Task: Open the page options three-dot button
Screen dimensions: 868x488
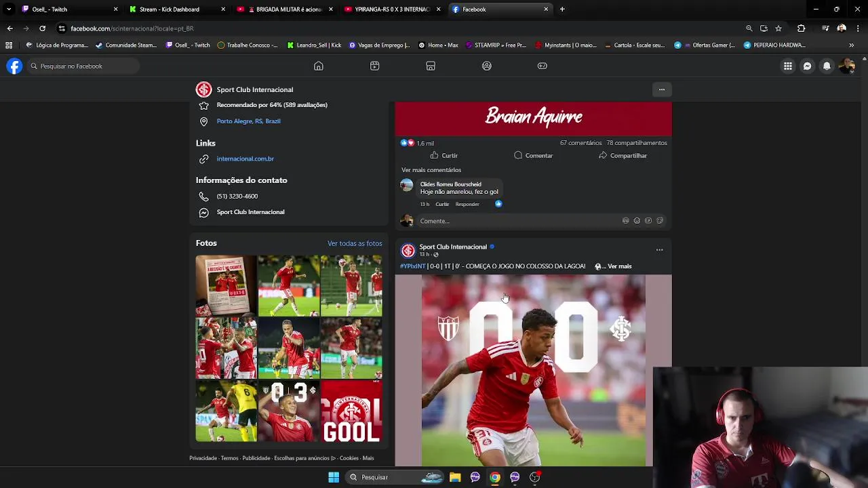Action: point(662,89)
